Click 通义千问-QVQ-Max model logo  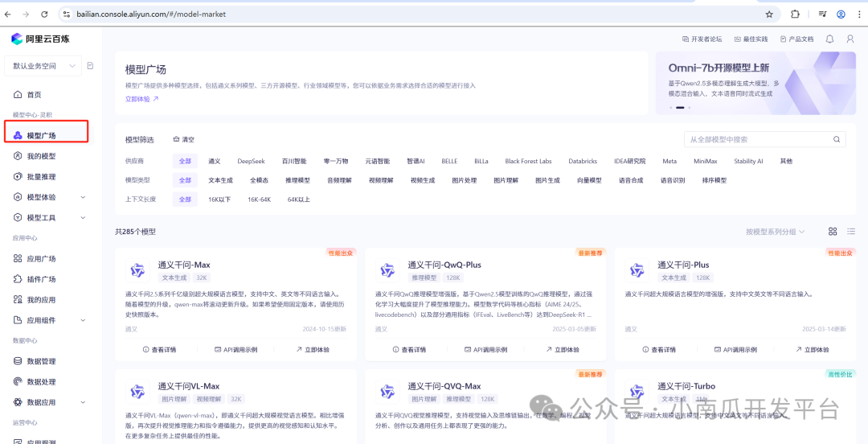pyautogui.click(x=387, y=392)
